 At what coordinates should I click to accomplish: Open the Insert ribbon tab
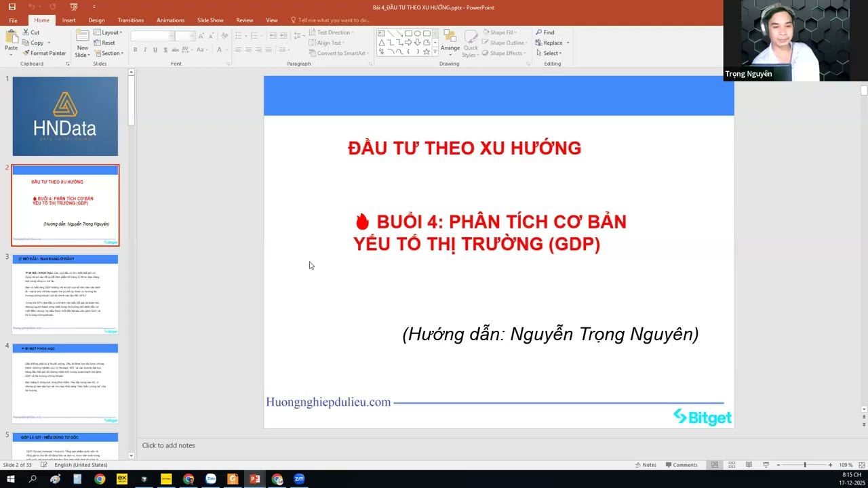pyautogui.click(x=68, y=20)
